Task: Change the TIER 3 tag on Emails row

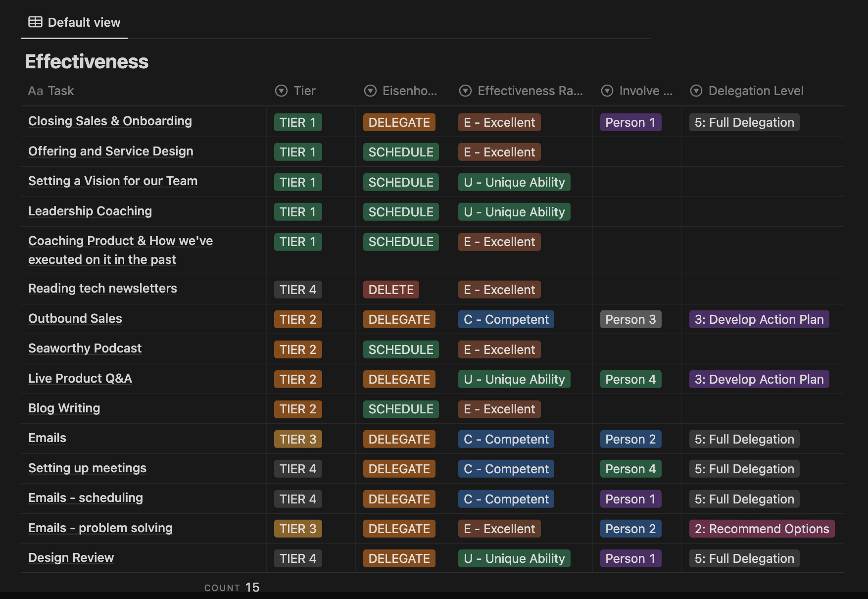Action: coord(297,439)
